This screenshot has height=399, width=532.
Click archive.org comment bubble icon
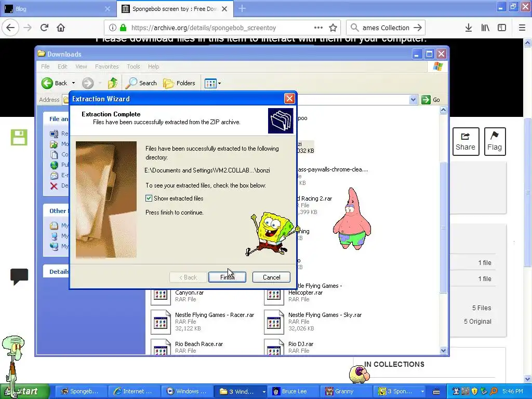coord(19,276)
